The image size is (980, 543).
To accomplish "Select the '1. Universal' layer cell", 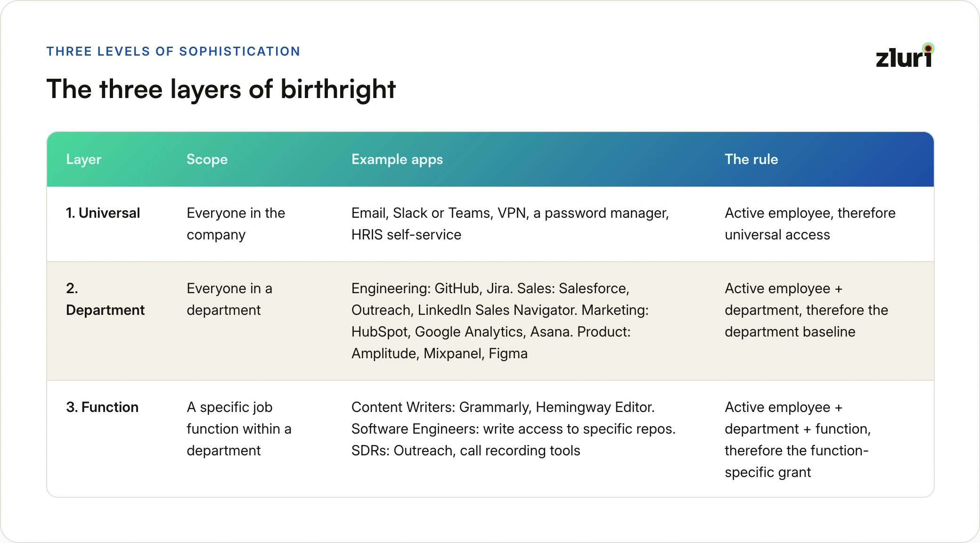I will tap(103, 213).
